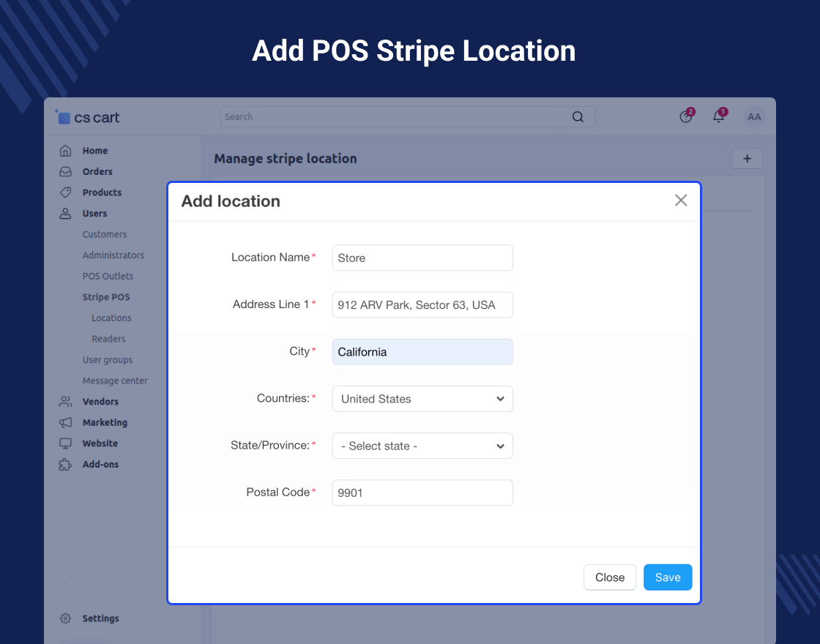Save the new location
The width and height of the screenshot is (820, 644).
(x=668, y=577)
